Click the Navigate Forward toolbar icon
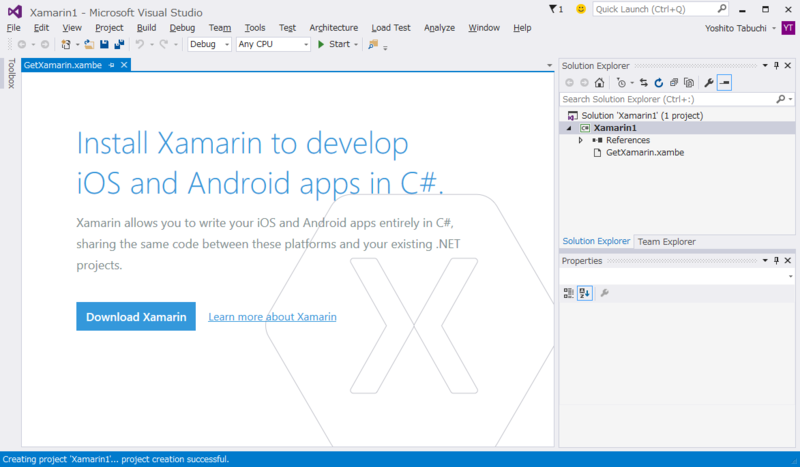The image size is (800, 467). click(45, 44)
